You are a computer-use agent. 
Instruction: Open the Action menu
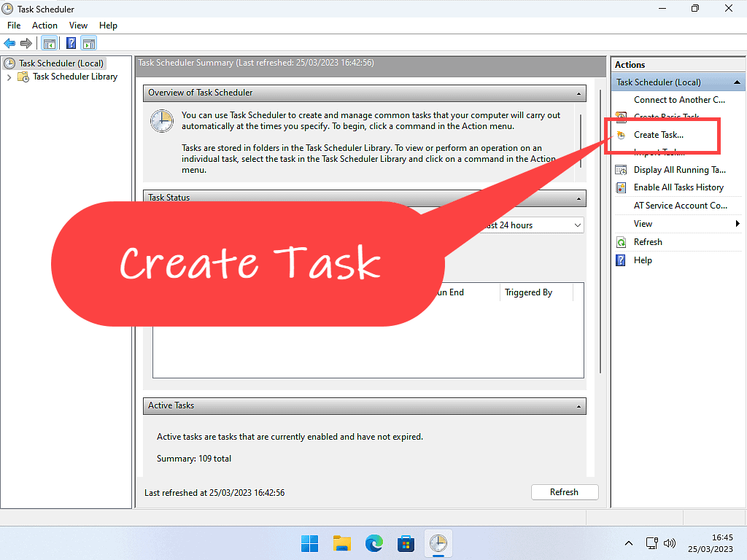click(x=44, y=26)
